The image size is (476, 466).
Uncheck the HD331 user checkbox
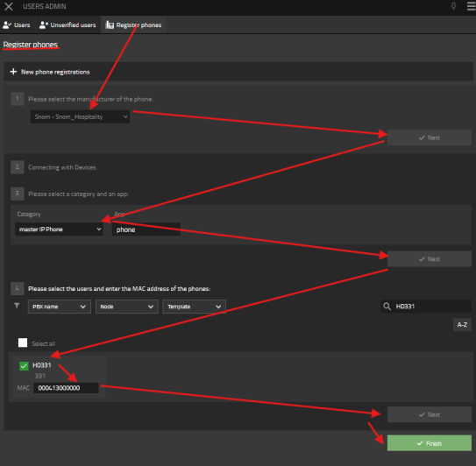click(x=24, y=366)
